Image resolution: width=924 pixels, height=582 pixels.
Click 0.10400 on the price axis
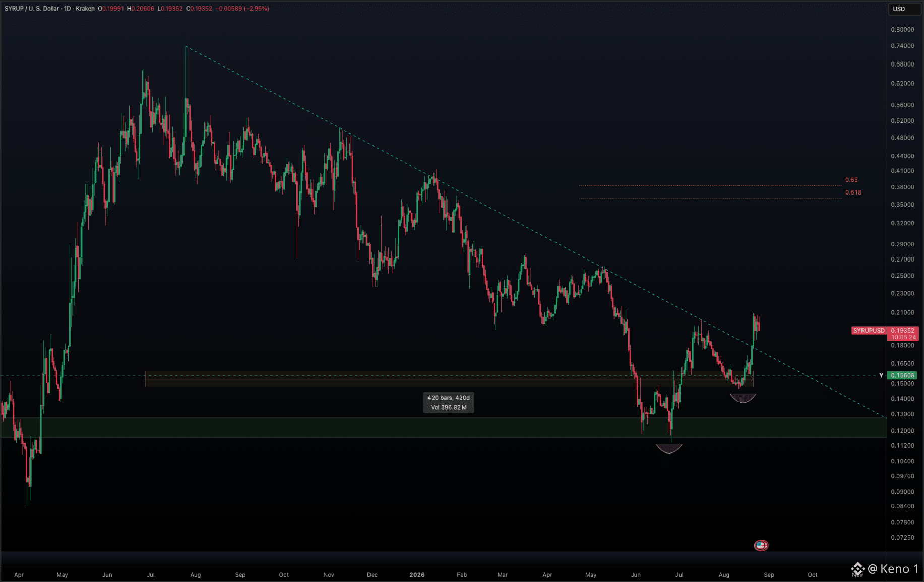coord(902,461)
